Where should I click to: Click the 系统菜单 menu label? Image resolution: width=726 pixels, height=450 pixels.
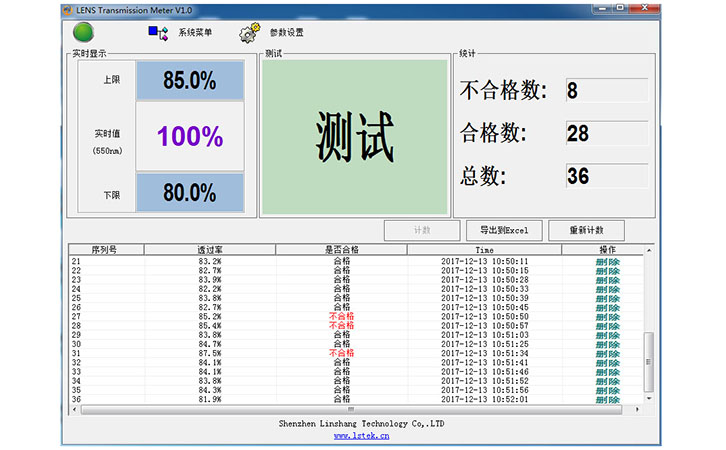(x=195, y=33)
